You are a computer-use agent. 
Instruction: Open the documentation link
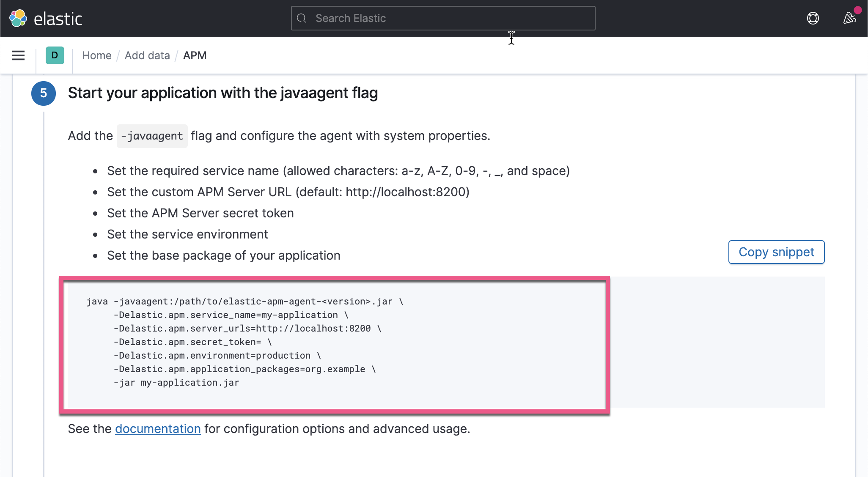point(158,429)
